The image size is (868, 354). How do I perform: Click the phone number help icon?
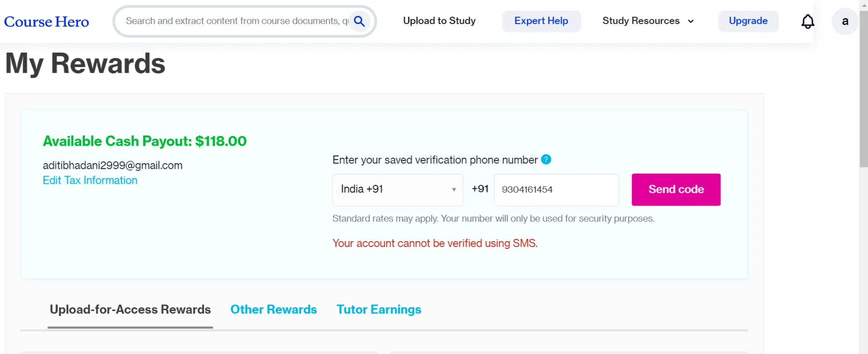coord(546,160)
